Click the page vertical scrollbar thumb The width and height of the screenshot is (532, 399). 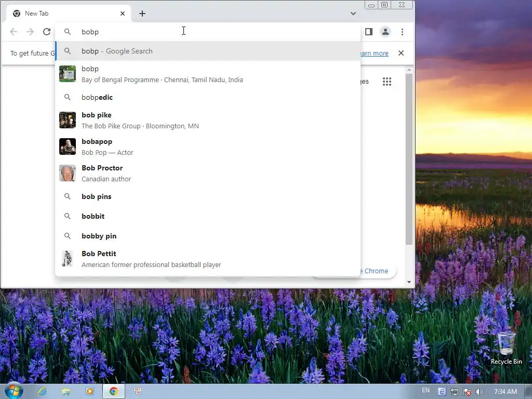(409, 159)
